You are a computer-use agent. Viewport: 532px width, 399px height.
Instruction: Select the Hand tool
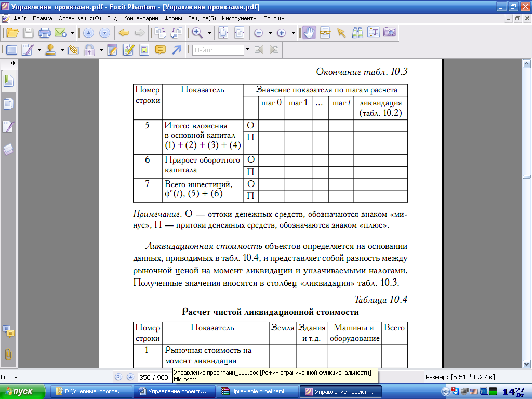click(309, 33)
